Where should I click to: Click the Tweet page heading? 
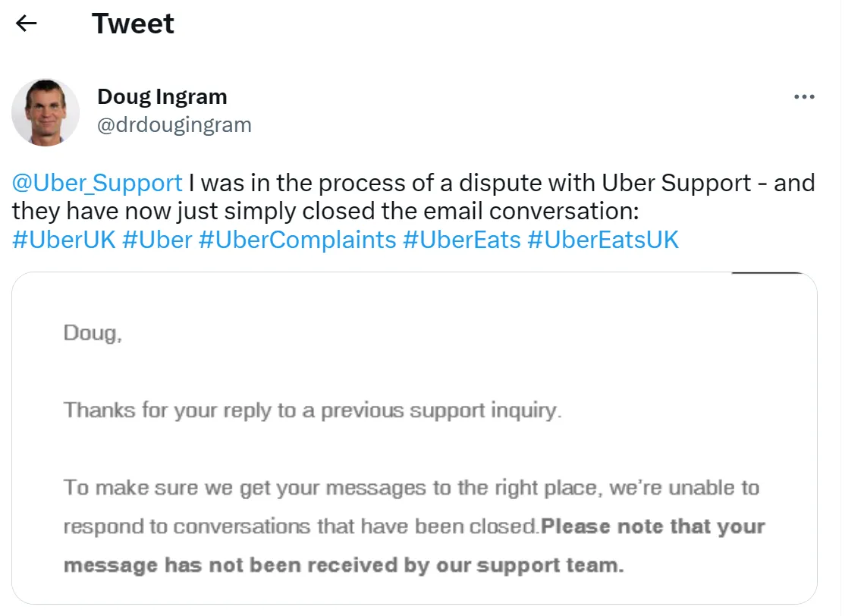pos(133,24)
